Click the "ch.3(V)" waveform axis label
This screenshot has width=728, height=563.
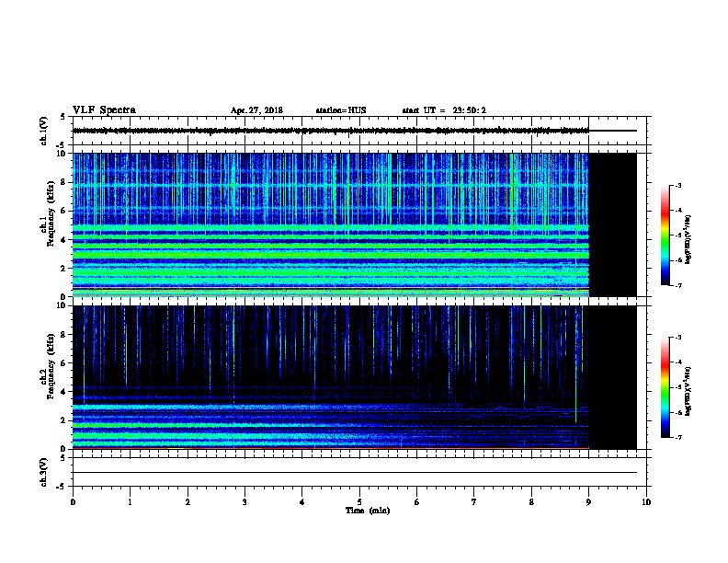point(43,472)
